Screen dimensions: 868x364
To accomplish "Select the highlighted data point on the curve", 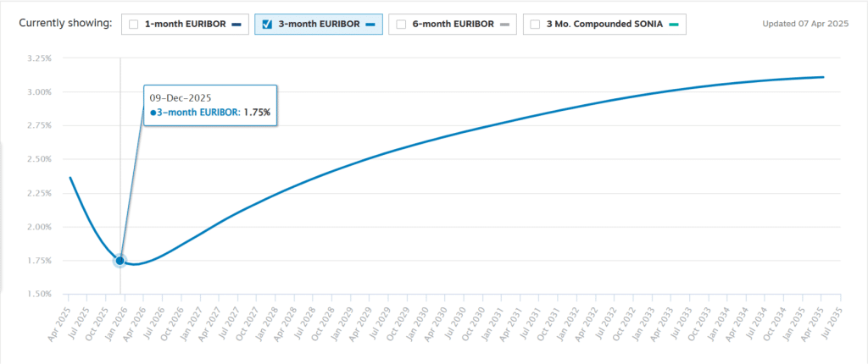I will [120, 261].
